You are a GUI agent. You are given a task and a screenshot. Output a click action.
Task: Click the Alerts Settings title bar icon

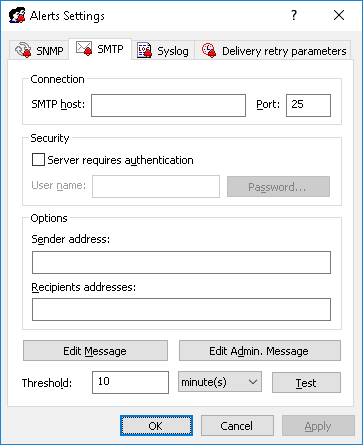point(17,15)
